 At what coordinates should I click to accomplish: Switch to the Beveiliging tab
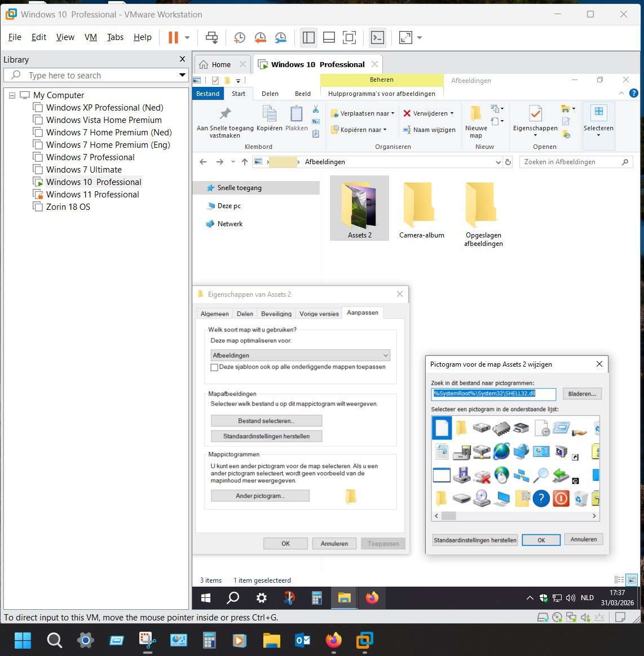pos(276,314)
